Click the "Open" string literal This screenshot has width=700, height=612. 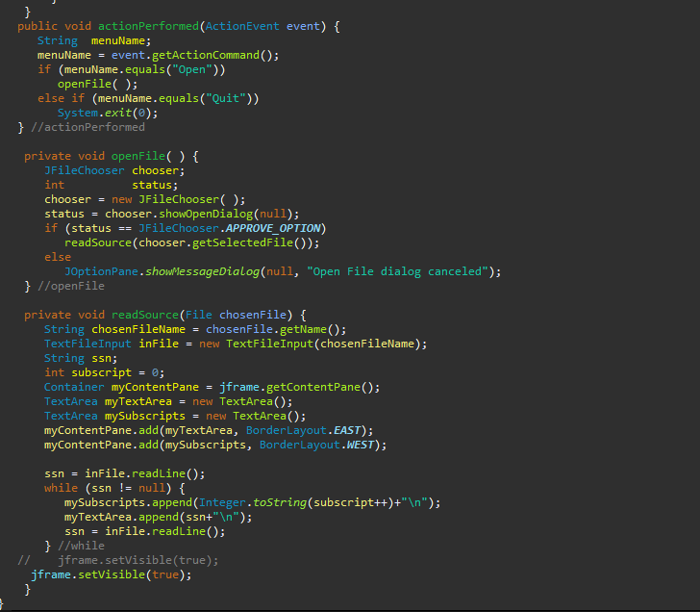[192, 69]
